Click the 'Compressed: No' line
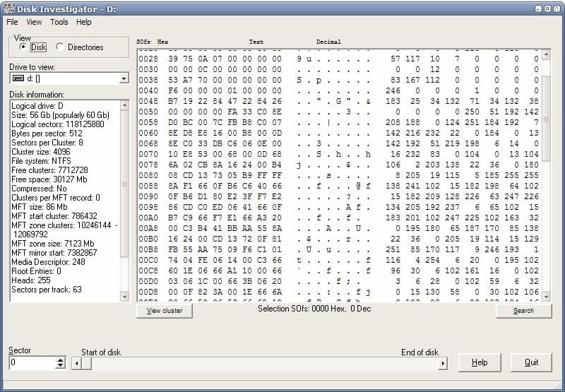Image resolution: width=565 pixels, height=392 pixels. [x=39, y=189]
